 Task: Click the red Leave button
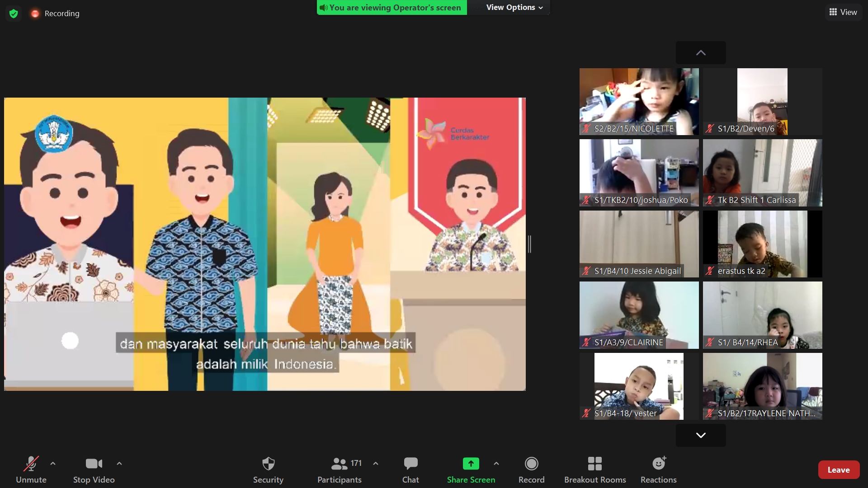click(x=838, y=470)
